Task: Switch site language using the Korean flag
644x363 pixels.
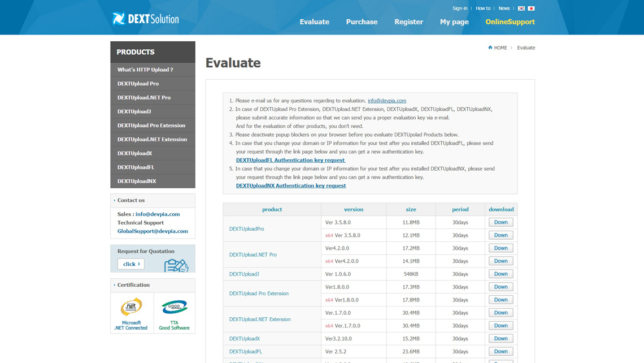Action: pyautogui.click(x=521, y=8)
